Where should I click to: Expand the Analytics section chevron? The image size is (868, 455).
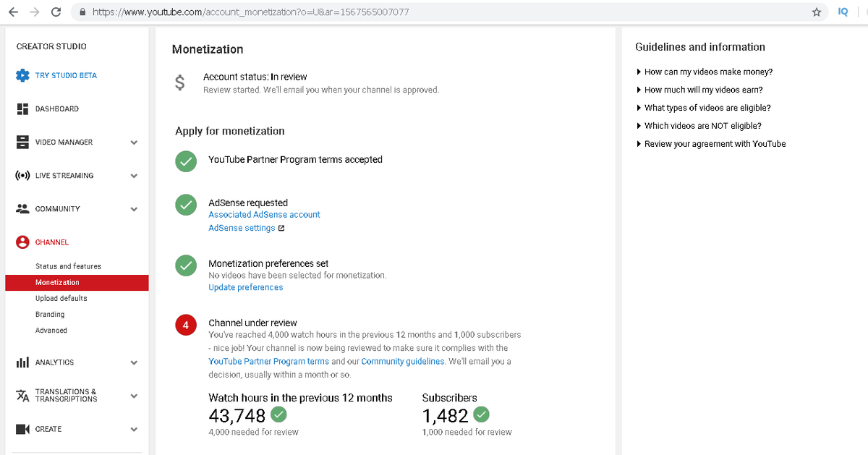134,362
